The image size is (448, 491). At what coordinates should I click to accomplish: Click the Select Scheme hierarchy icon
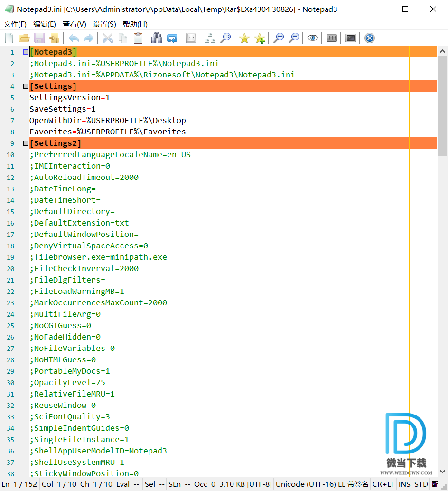(210, 38)
